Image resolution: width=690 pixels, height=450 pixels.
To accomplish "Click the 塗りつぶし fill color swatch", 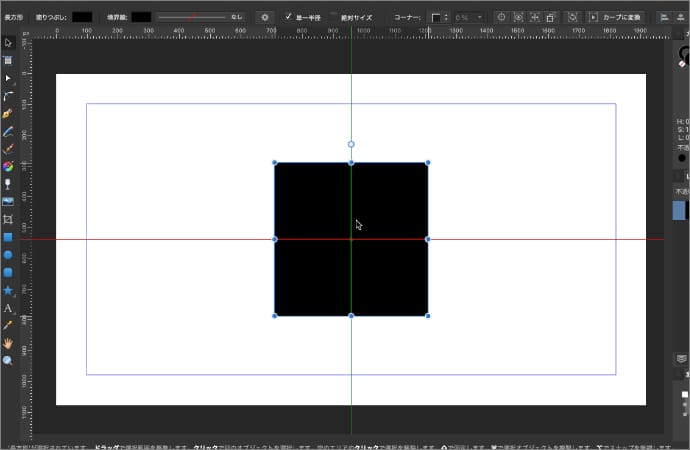I will [x=82, y=17].
